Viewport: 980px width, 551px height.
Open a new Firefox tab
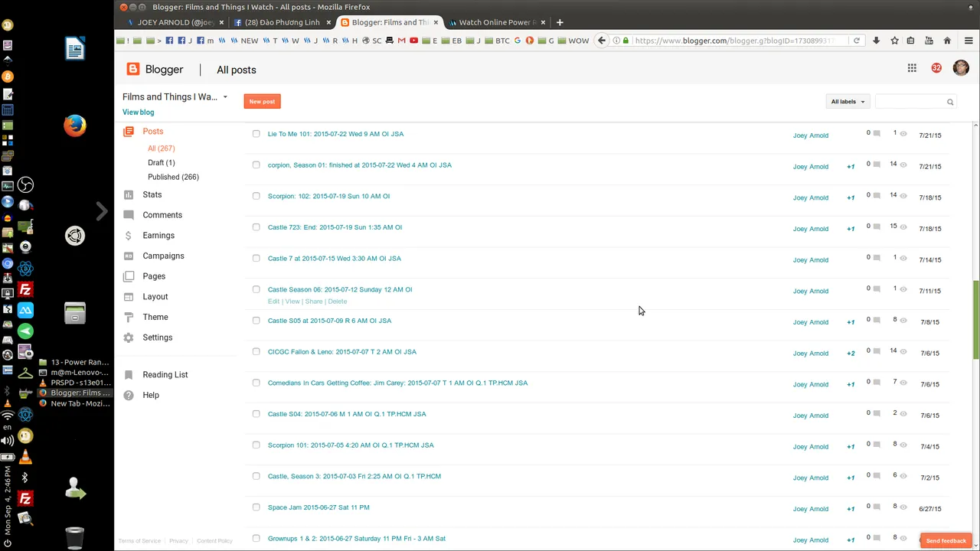point(560,22)
